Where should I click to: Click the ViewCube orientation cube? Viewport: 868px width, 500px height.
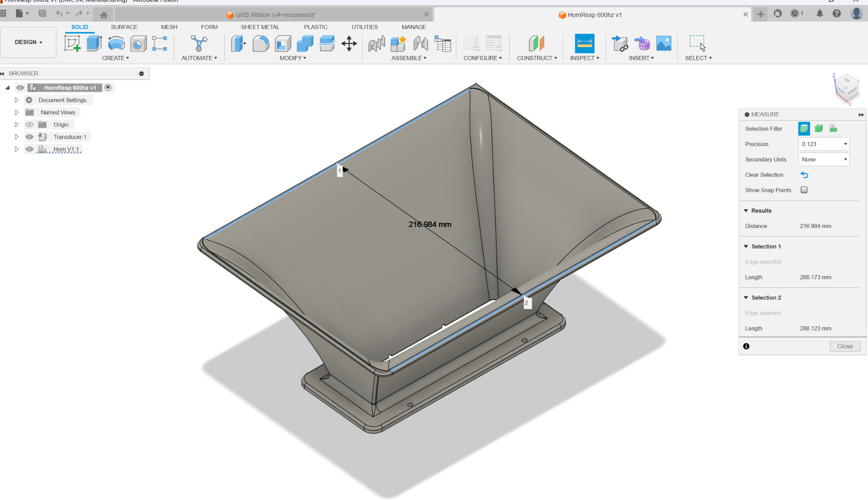pyautogui.click(x=847, y=88)
